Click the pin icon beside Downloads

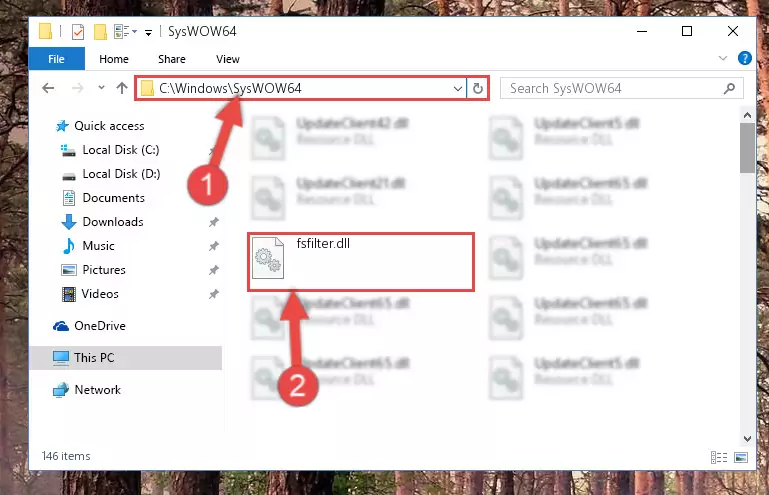(x=213, y=222)
